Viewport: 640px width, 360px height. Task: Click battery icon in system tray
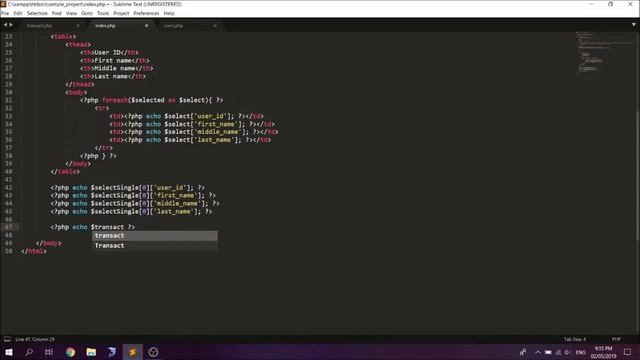click(x=548, y=352)
